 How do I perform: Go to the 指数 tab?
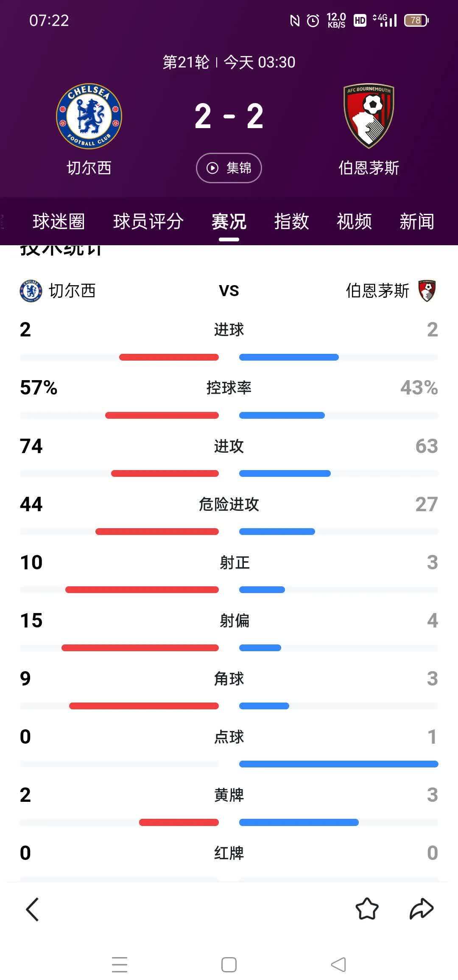(x=291, y=221)
